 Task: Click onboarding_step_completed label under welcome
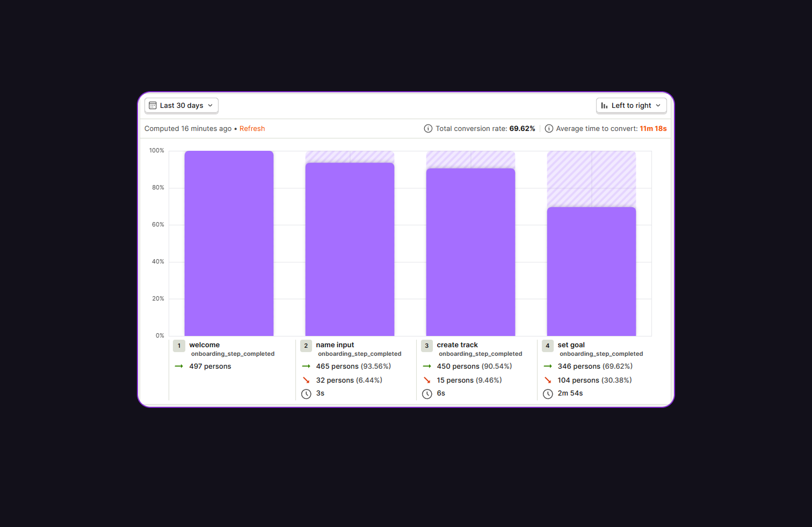click(233, 354)
